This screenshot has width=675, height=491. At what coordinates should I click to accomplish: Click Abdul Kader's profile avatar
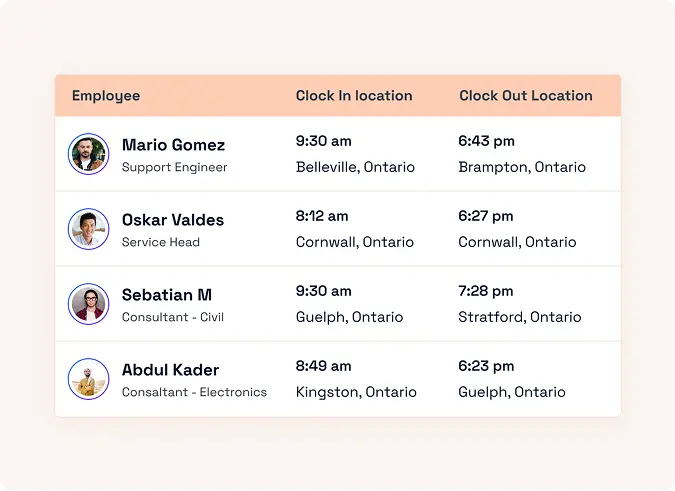click(x=88, y=379)
